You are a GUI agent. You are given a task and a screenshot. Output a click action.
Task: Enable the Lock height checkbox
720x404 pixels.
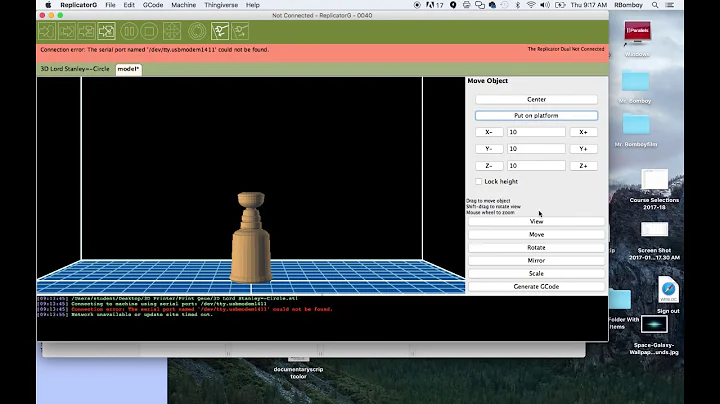478,181
